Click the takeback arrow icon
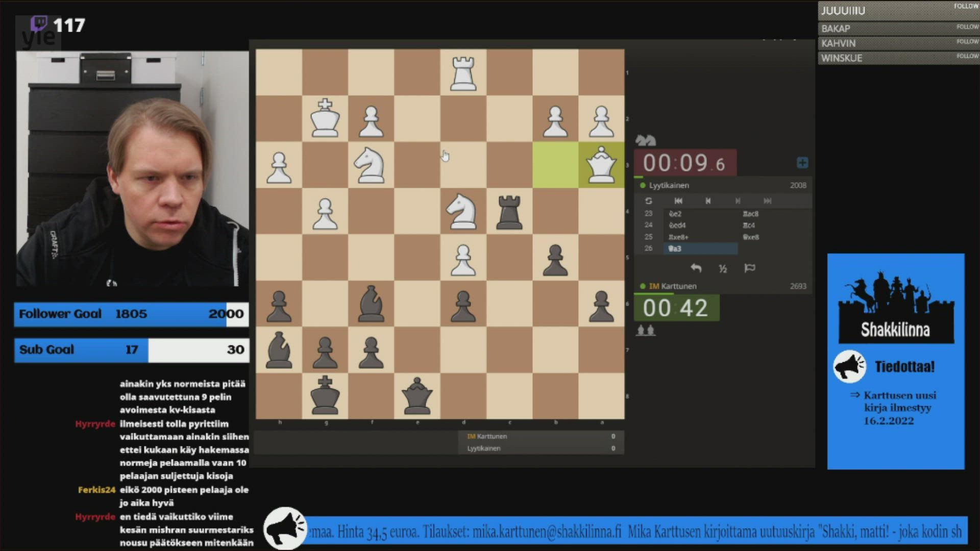 696,268
